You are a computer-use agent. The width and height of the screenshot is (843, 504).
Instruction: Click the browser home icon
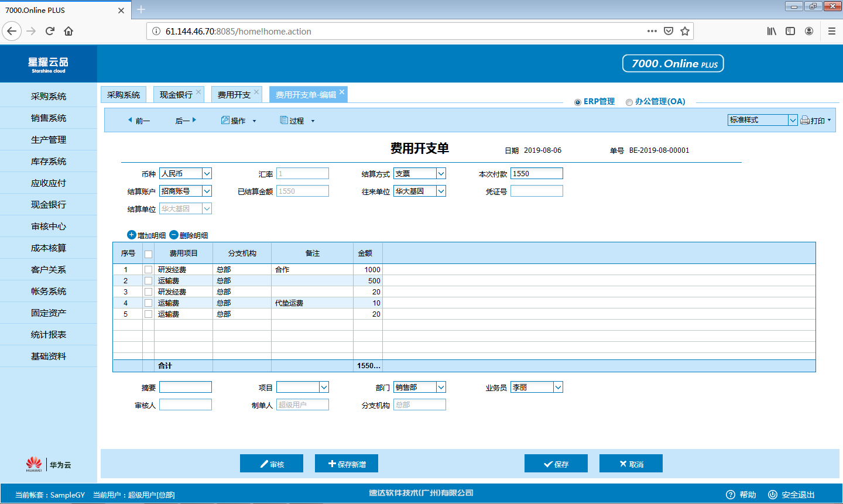point(68,31)
